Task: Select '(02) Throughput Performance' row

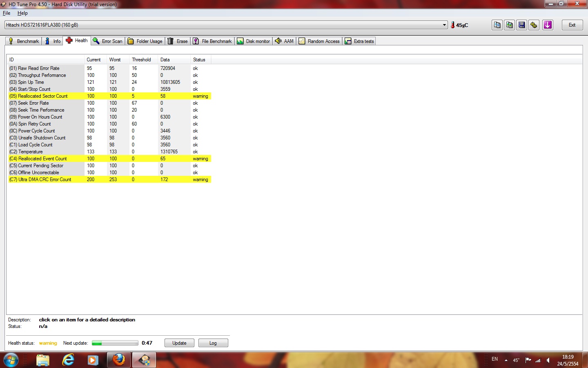Action: coord(109,75)
